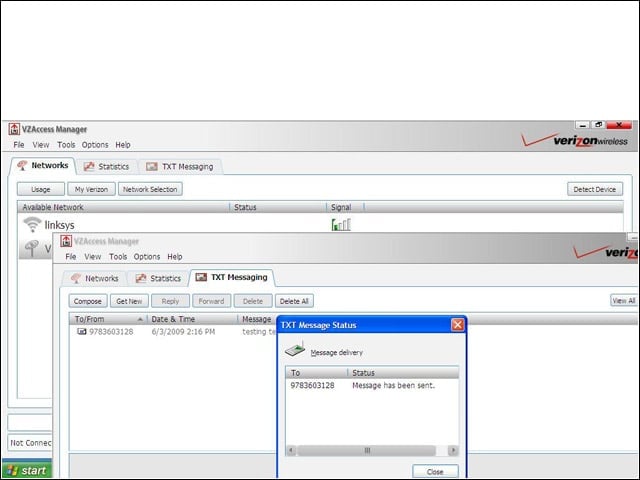Click Close button in TXT Message Status dialog
640x480 pixels.
click(x=435, y=471)
